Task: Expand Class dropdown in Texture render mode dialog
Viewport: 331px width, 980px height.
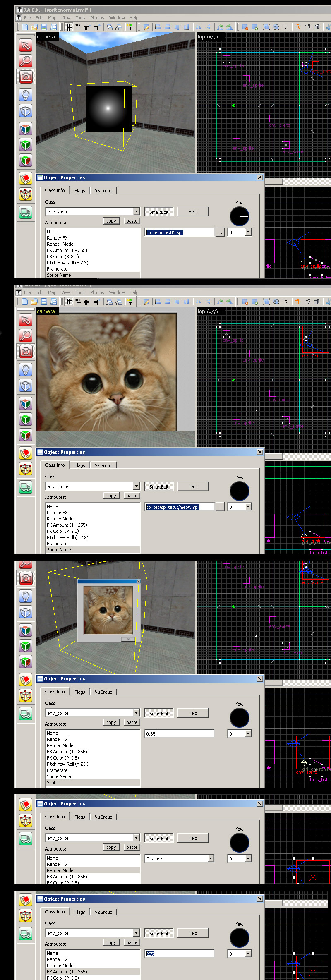Action: 136,838
